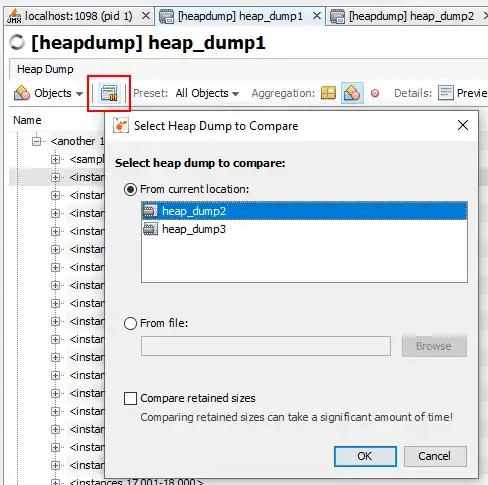The image size is (488, 485).
Task: Close the Select Heap Dump dialog
Action: click(x=463, y=125)
